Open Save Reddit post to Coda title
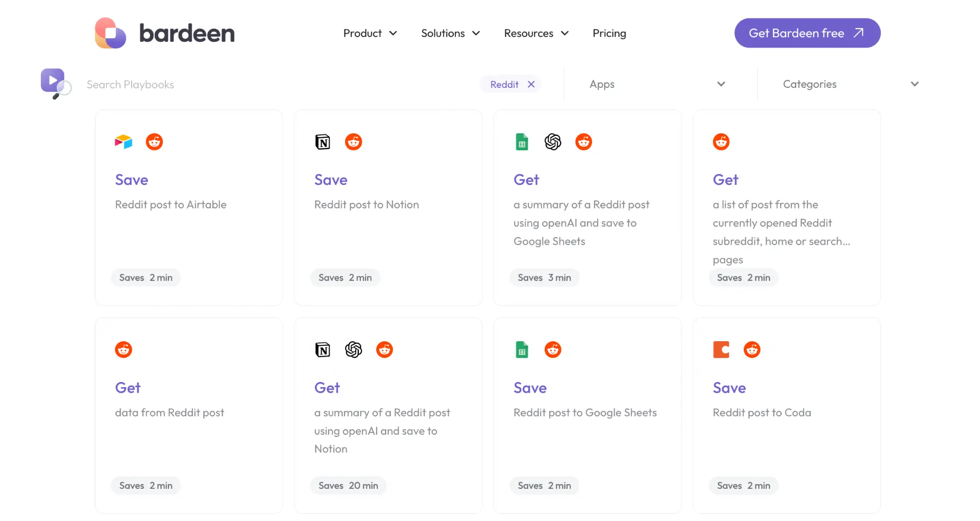The height and width of the screenshot is (521, 980). tap(729, 388)
